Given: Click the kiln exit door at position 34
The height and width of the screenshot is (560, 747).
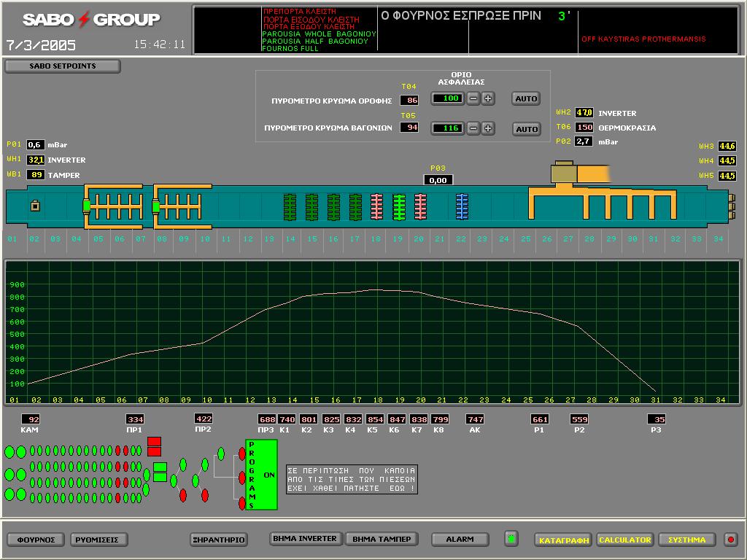Looking at the screenshot, I should pyautogui.click(x=732, y=206).
